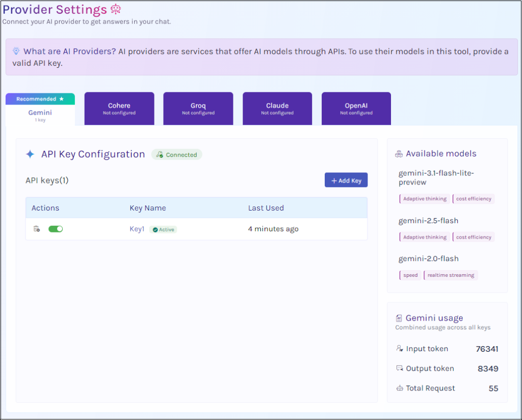The height and width of the screenshot is (420, 522).
Task: Click the Key1 key name link
Action: click(137, 229)
